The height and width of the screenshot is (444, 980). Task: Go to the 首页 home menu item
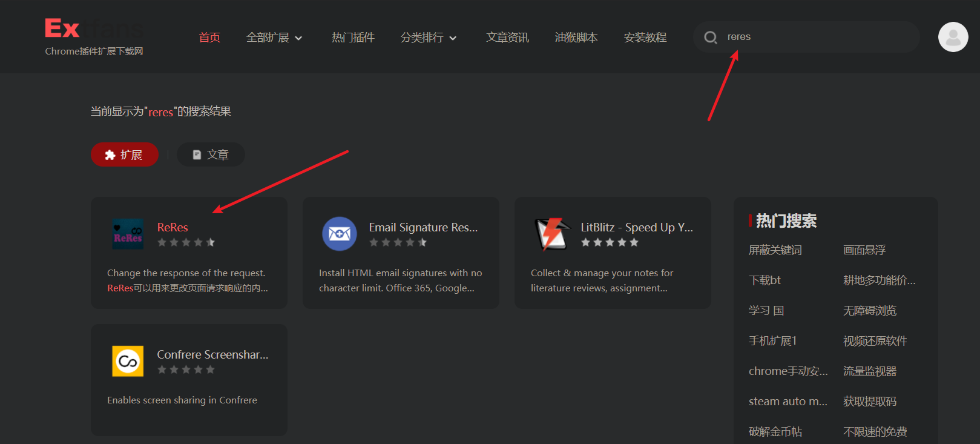tap(209, 38)
